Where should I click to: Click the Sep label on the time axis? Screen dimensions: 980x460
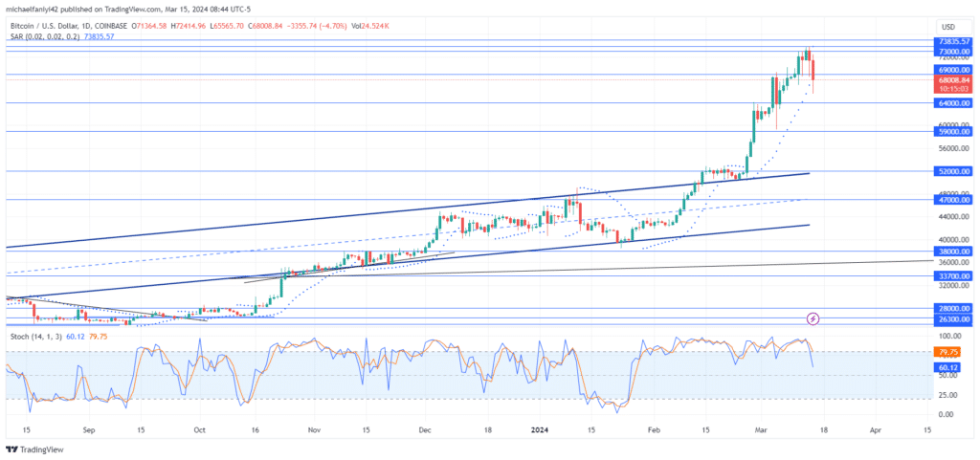pyautogui.click(x=88, y=430)
